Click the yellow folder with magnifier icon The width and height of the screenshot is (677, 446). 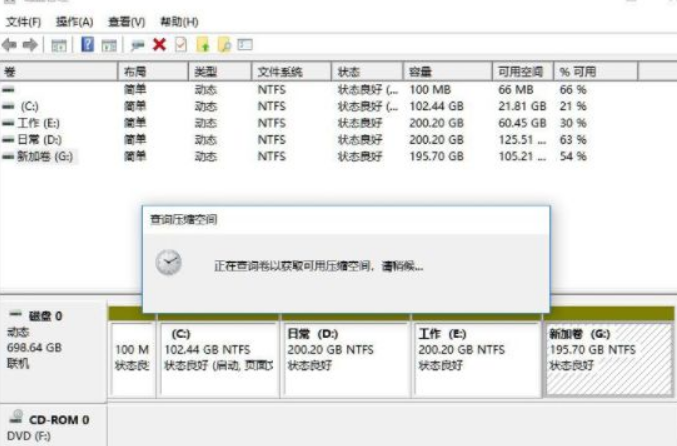point(224,45)
